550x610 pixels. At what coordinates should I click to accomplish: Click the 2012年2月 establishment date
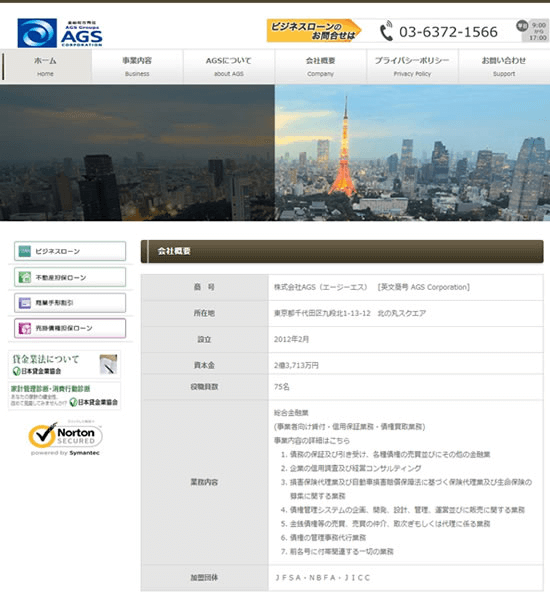pos(291,339)
